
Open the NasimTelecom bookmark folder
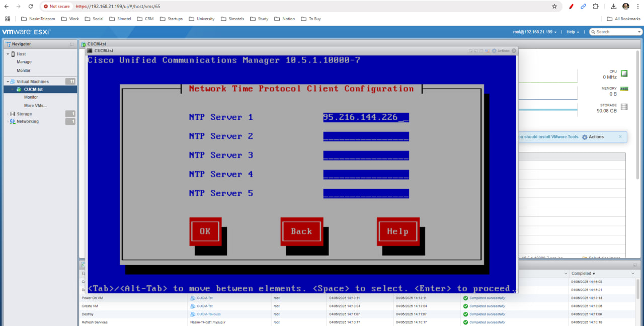click(38, 19)
